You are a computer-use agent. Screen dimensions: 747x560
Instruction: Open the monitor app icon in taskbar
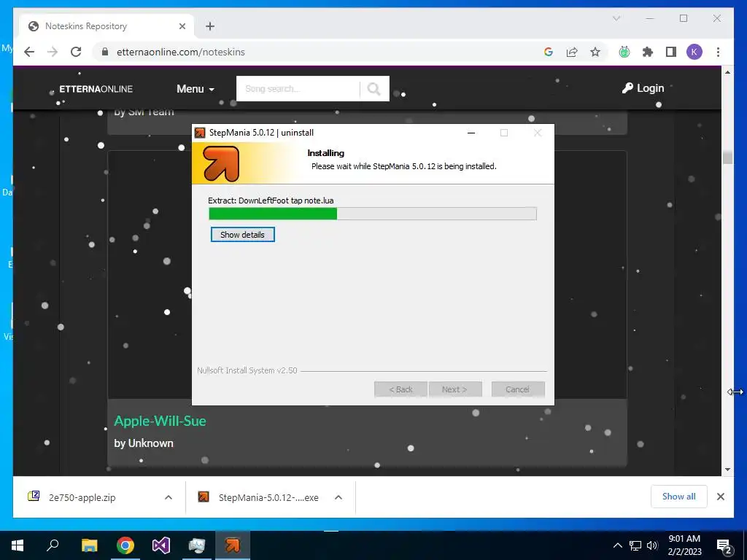(196, 545)
